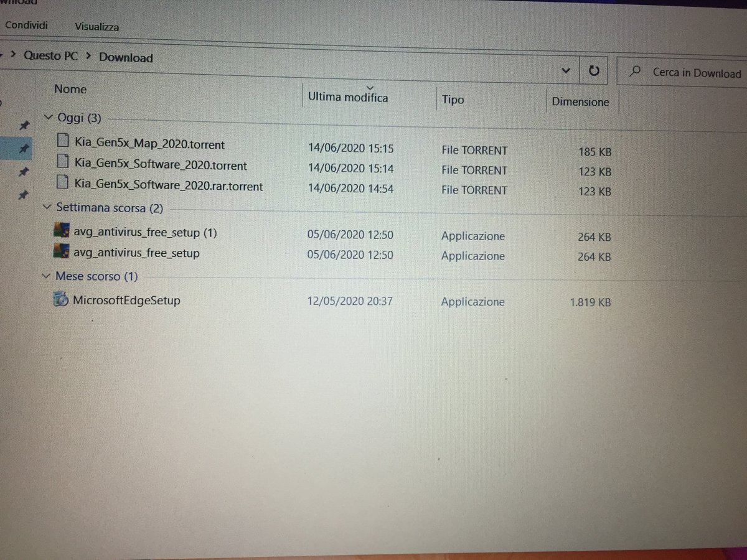Image resolution: width=747 pixels, height=560 pixels.
Task: Select Download in the address path
Action: (x=126, y=57)
